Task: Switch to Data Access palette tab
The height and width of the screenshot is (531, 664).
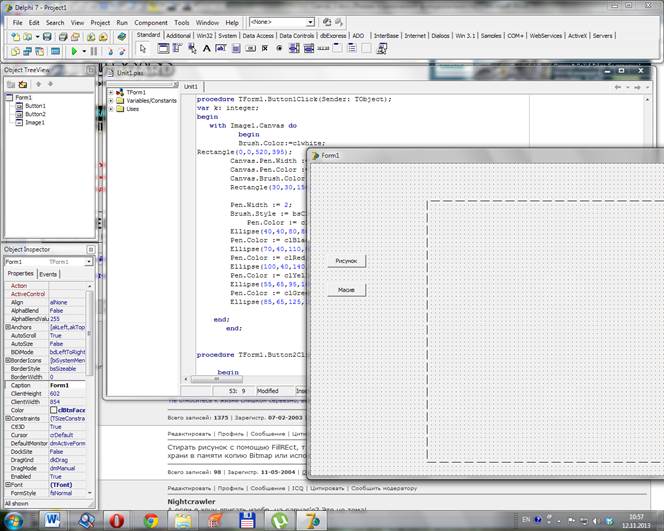Action: (258, 36)
